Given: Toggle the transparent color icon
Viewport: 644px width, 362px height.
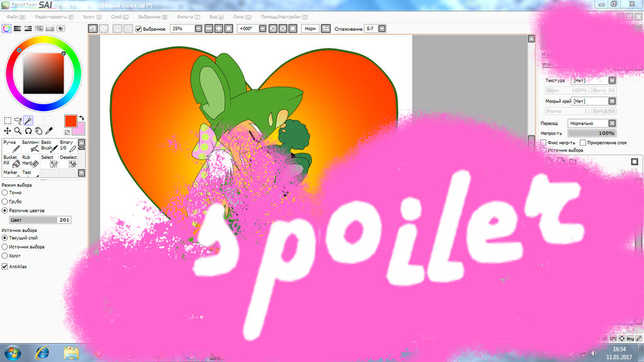Looking at the screenshot, I should (67, 132).
